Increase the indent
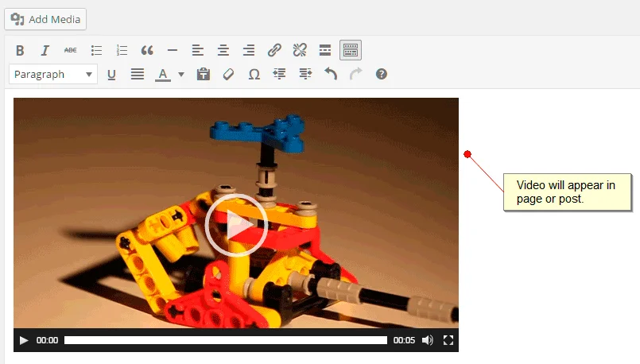640x364 pixels. click(305, 74)
